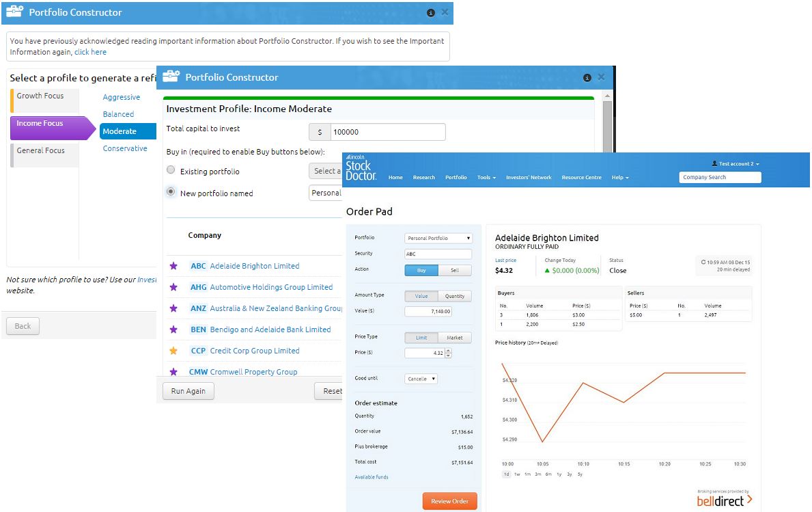Open the Personal Portfolio dropdown in Order Pad
This screenshot has width=812, height=512.
pos(438,238)
